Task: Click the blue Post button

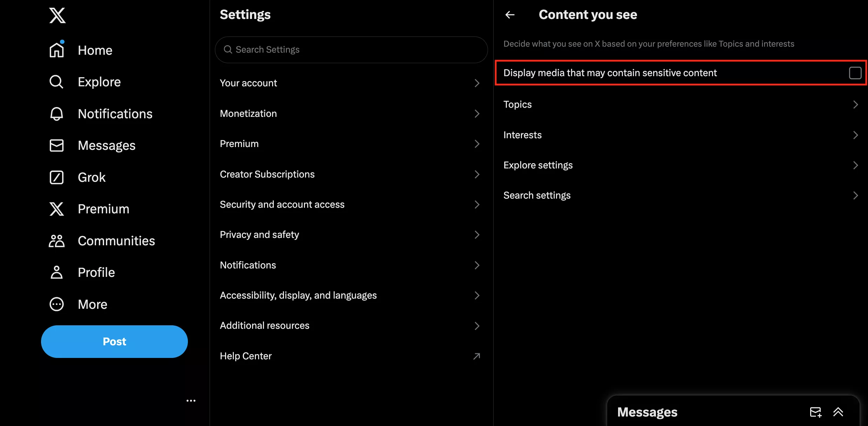Action: coord(114,341)
